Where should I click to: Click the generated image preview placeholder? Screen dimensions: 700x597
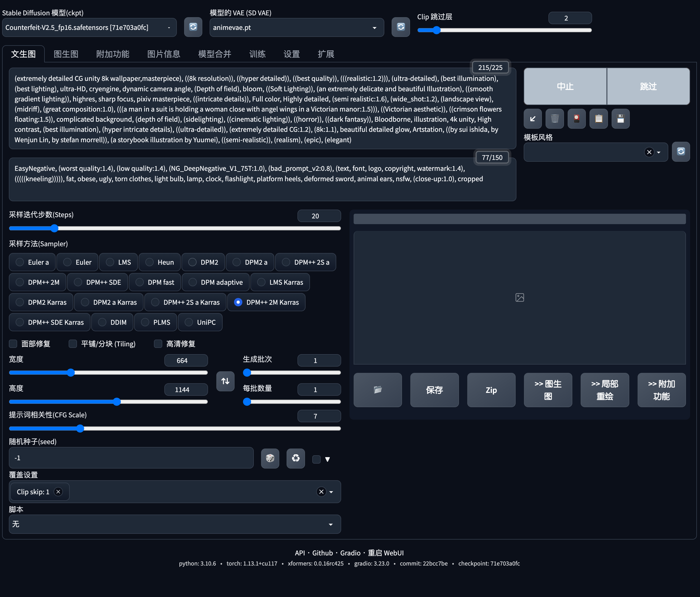(x=520, y=297)
